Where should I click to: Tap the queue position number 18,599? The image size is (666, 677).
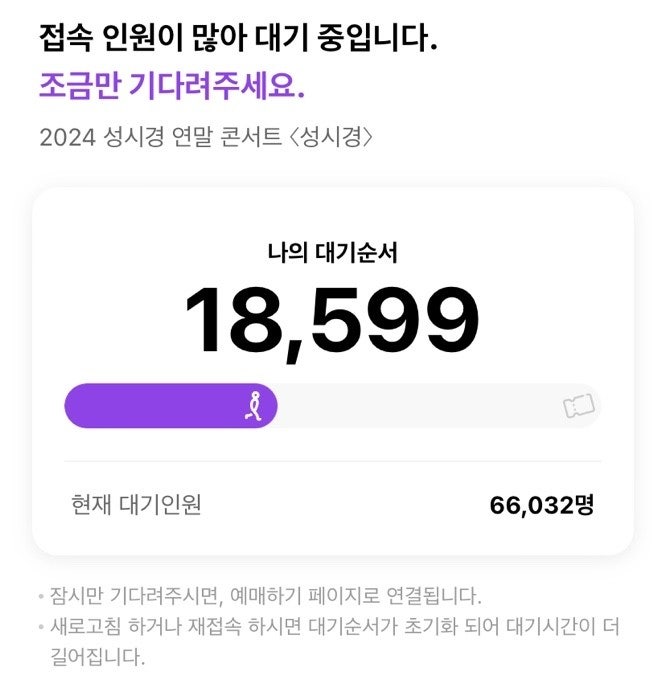pos(332,321)
